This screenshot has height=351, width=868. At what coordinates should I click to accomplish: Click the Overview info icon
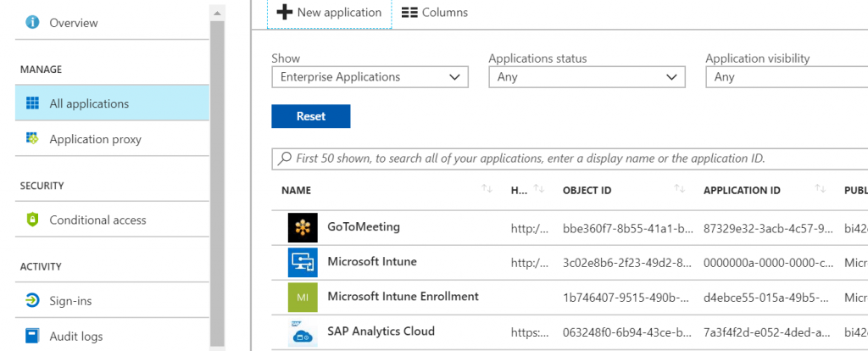pos(33,23)
